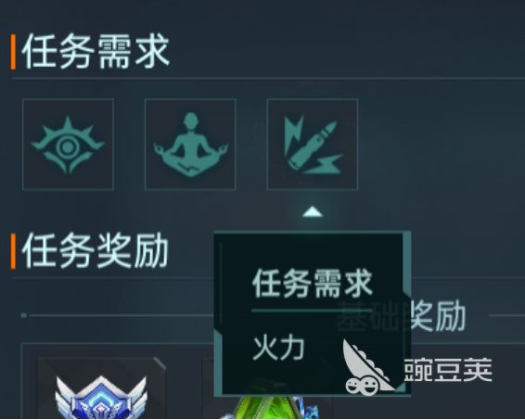Click the 豌豆荚 watermark text

(x=448, y=369)
